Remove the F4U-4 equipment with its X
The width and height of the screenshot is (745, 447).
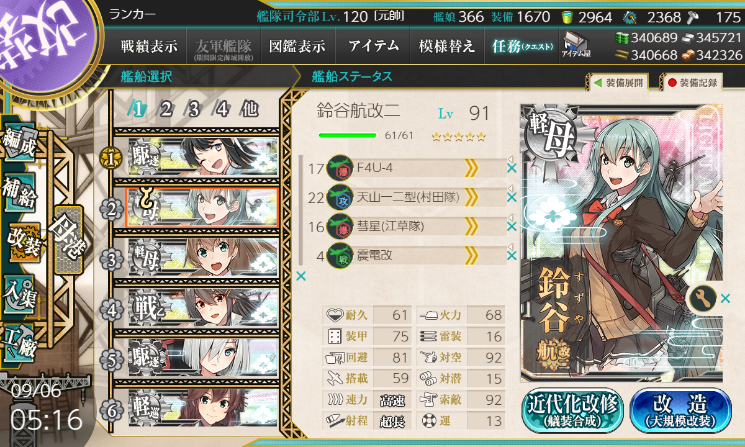click(512, 168)
